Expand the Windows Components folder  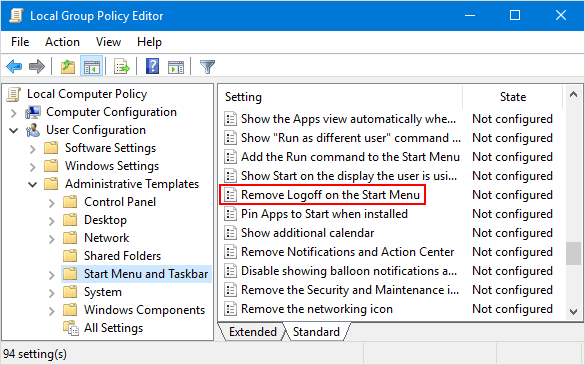pos(51,311)
